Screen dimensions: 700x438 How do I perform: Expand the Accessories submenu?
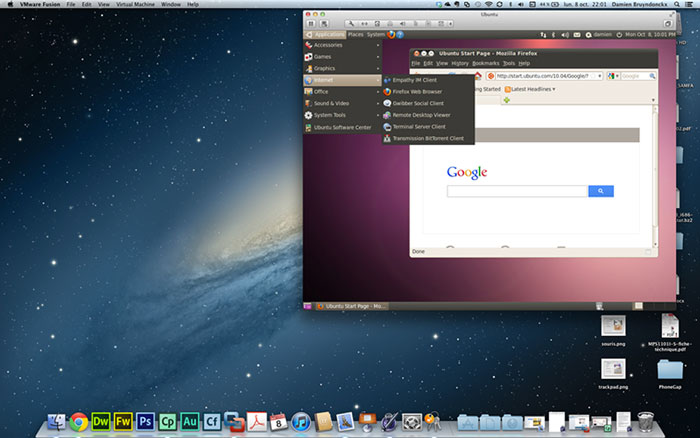(x=342, y=45)
